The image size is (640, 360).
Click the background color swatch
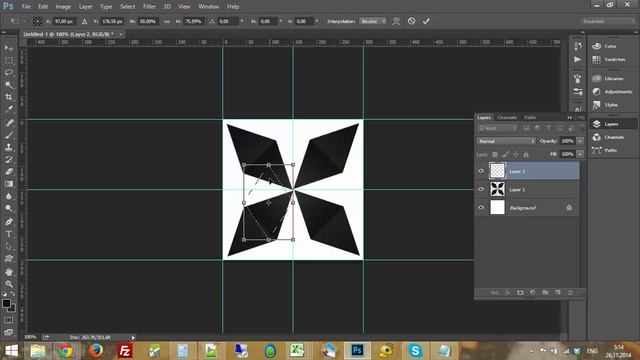[x=12, y=309]
